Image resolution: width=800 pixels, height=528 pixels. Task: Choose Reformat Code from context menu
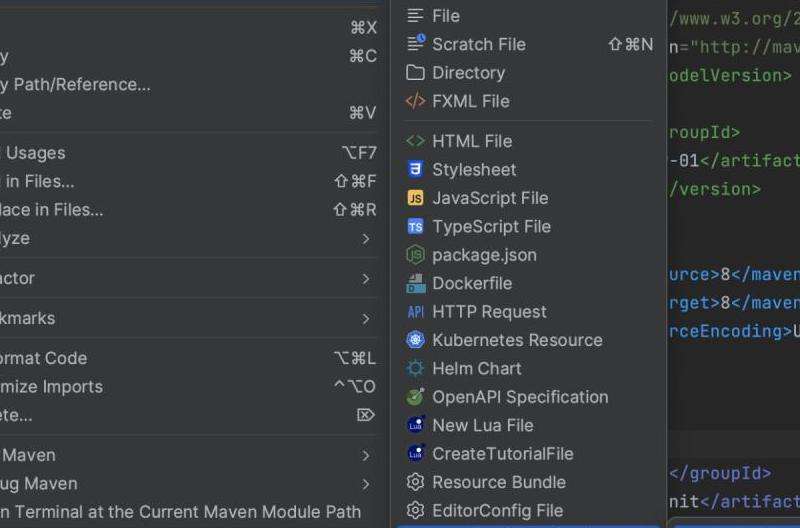(45, 358)
